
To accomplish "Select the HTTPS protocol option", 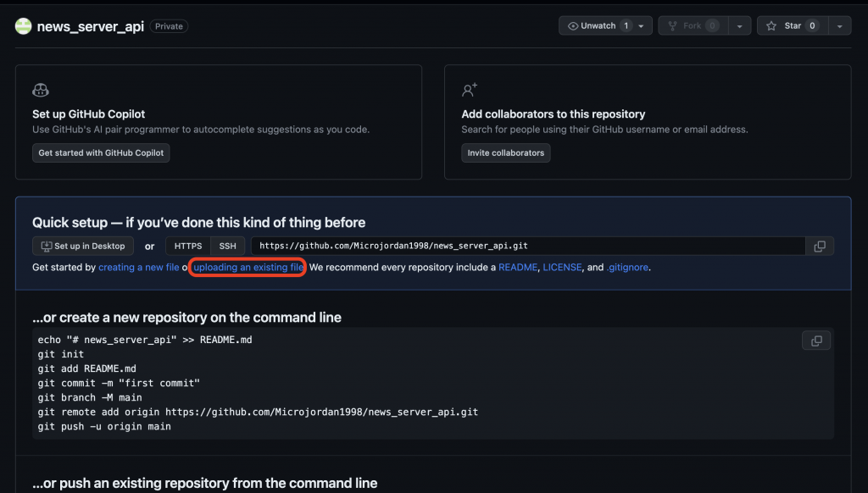I will click(188, 246).
